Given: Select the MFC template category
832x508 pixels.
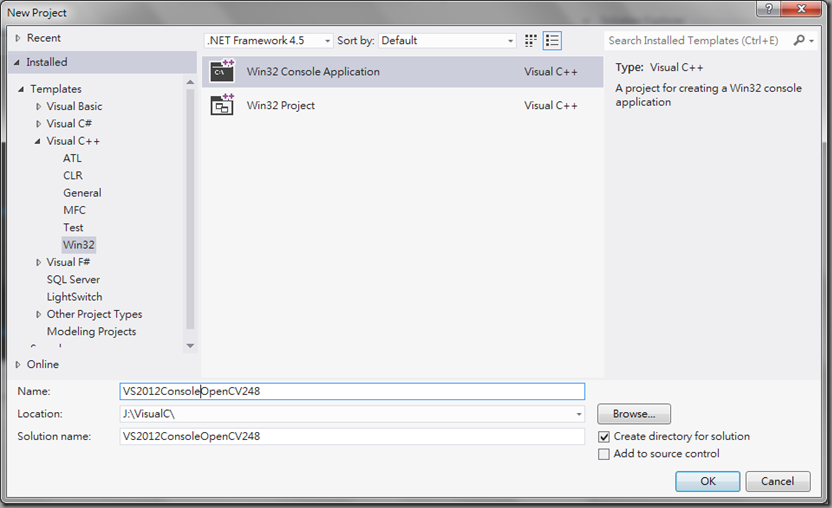Looking at the screenshot, I should click(x=74, y=210).
